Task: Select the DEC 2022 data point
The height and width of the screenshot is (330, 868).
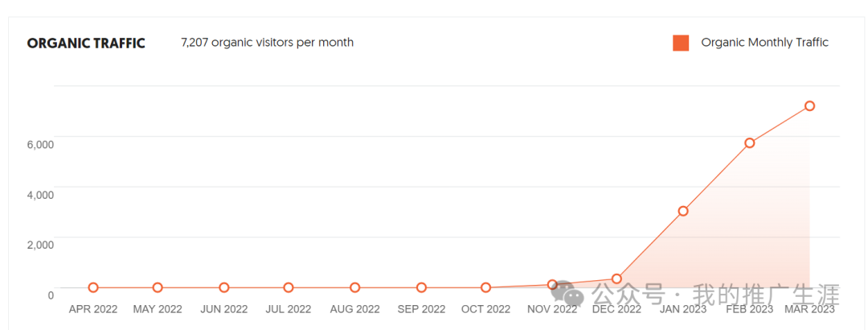Action: pos(616,278)
